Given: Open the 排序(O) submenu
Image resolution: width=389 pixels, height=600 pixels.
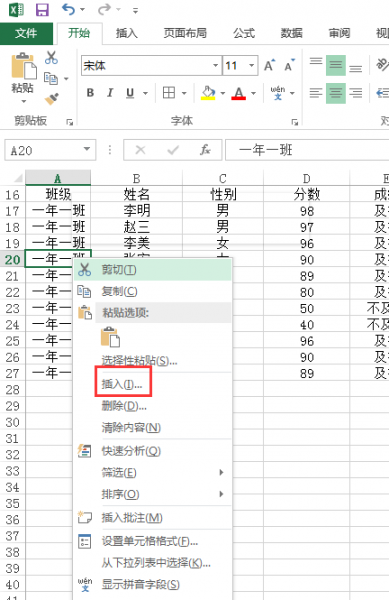Looking at the screenshot, I should click(153, 494).
